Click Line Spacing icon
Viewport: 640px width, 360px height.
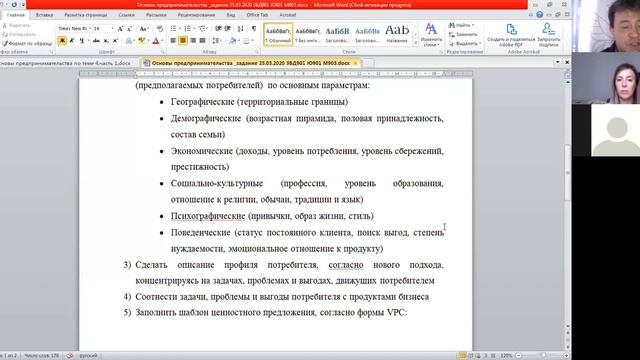pyautogui.click(x=216, y=40)
